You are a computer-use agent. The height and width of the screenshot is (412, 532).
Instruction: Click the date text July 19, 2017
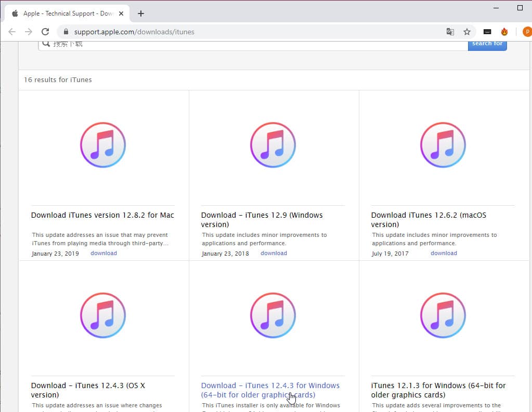390,254
